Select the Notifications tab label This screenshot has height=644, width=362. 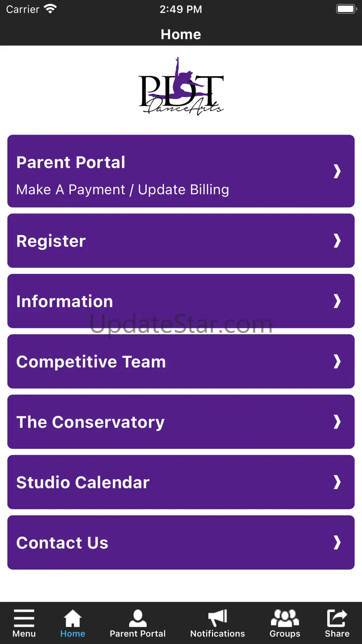click(x=218, y=634)
